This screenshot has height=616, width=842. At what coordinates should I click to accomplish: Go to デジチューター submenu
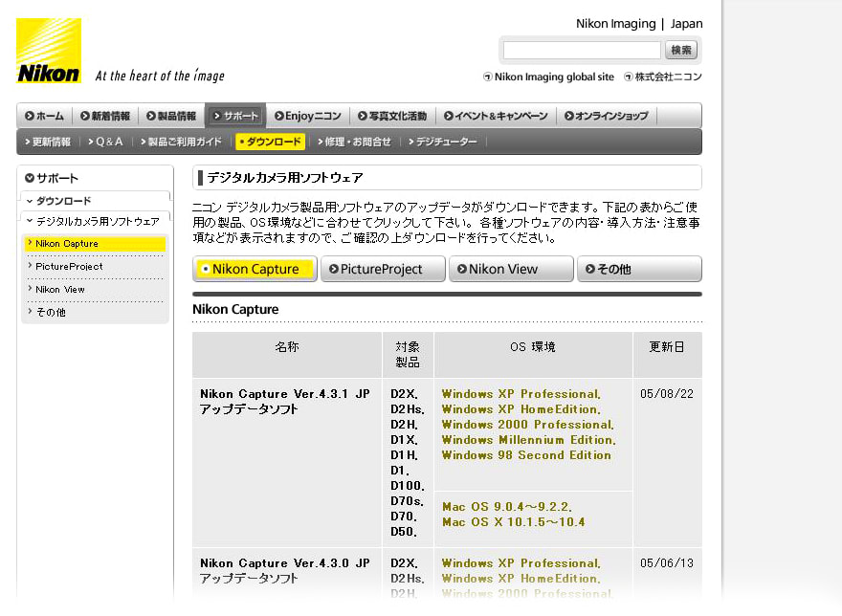point(443,142)
